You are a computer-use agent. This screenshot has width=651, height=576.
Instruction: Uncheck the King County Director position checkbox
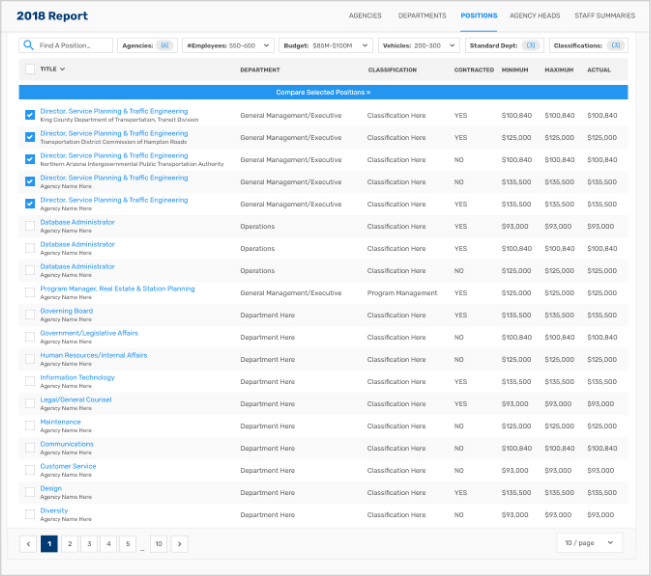[30, 115]
